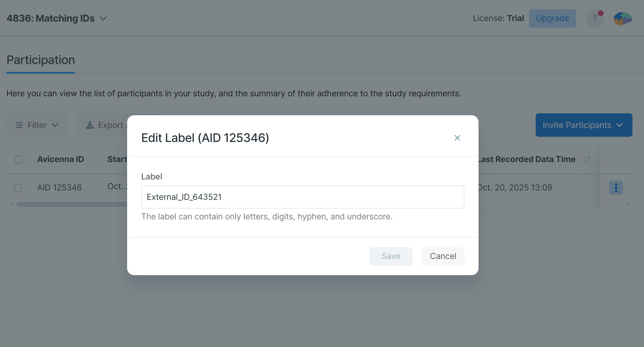Open the Filter dropdown chevron

(x=55, y=125)
